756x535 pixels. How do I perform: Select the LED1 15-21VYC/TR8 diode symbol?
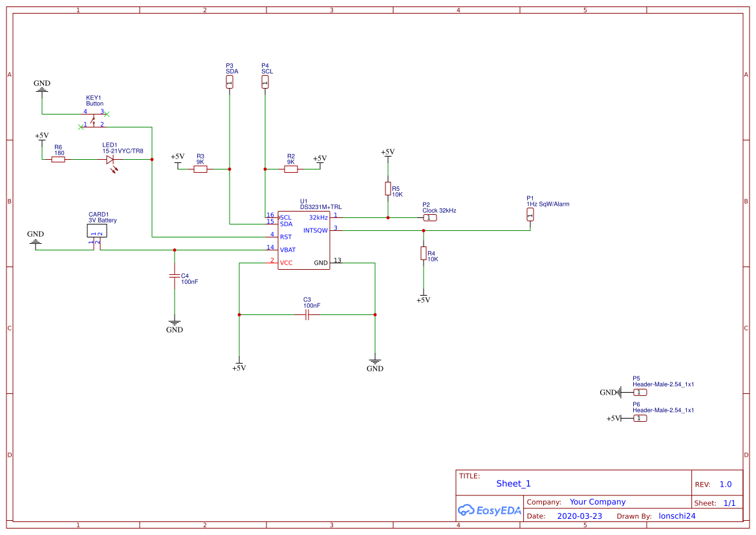[x=110, y=158]
